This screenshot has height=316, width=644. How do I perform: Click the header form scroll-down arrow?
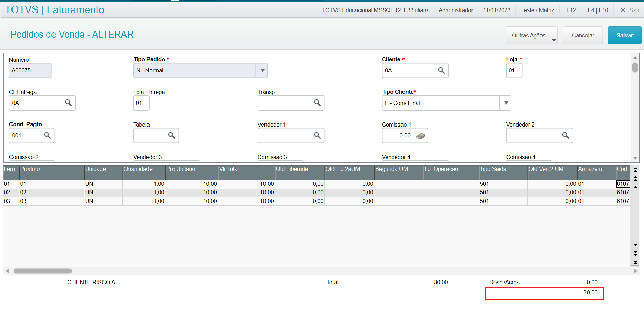[x=635, y=158]
